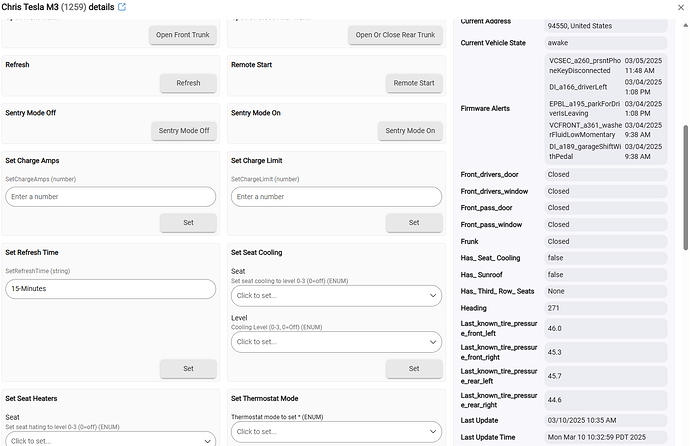Open the Thermostat mode dropdown

[336, 431]
